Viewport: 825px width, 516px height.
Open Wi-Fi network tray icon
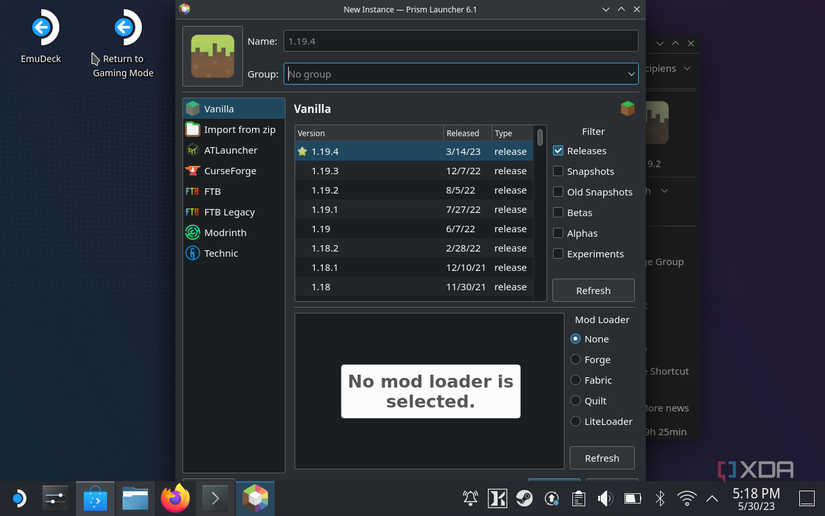pyautogui.click(x=687, y=498)
